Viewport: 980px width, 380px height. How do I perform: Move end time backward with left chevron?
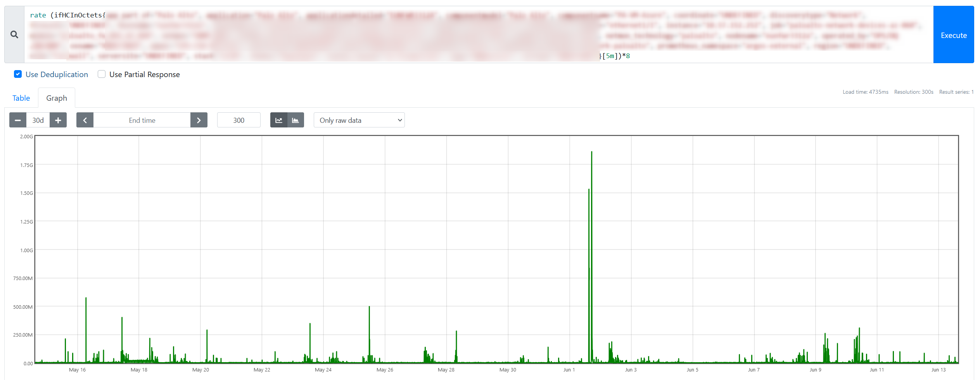85,120
